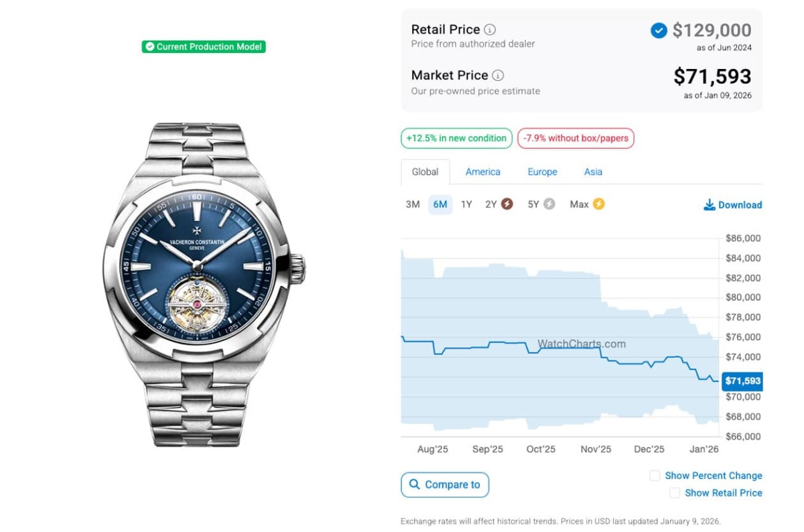The image size is (804, 532).
Task: Click the Download chart icon
Action: pos(710,205)
